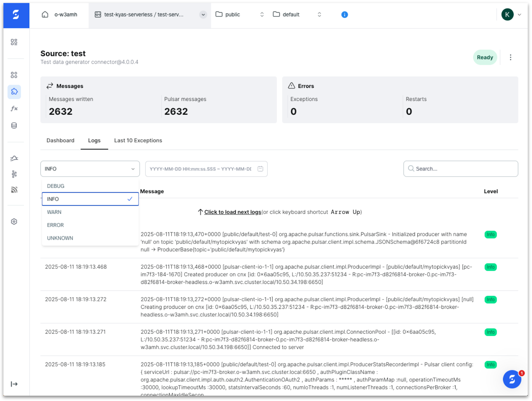Open the settings gear in sidebar
532x401 pixels.
(x=14, y=222)
